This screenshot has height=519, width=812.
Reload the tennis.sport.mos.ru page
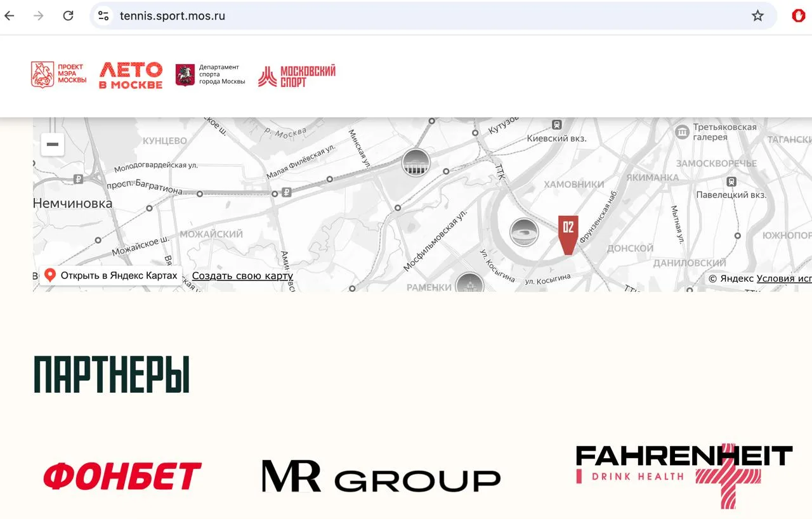[69, 16]
